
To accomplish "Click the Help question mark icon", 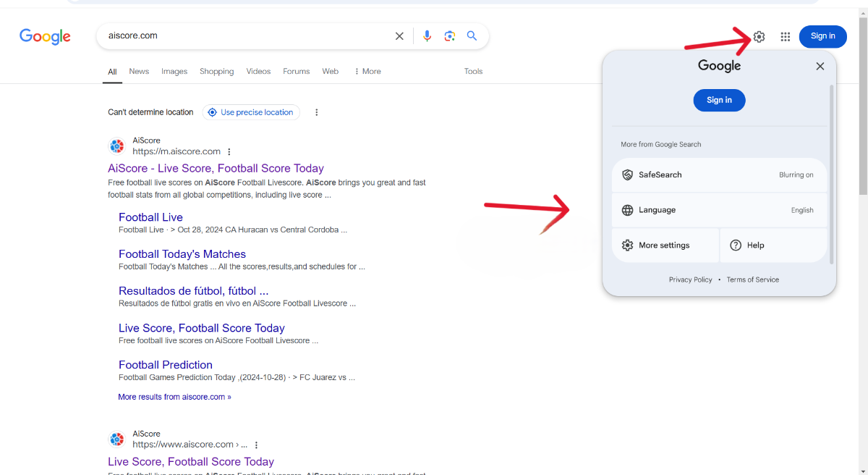I will tap(736, 245).
